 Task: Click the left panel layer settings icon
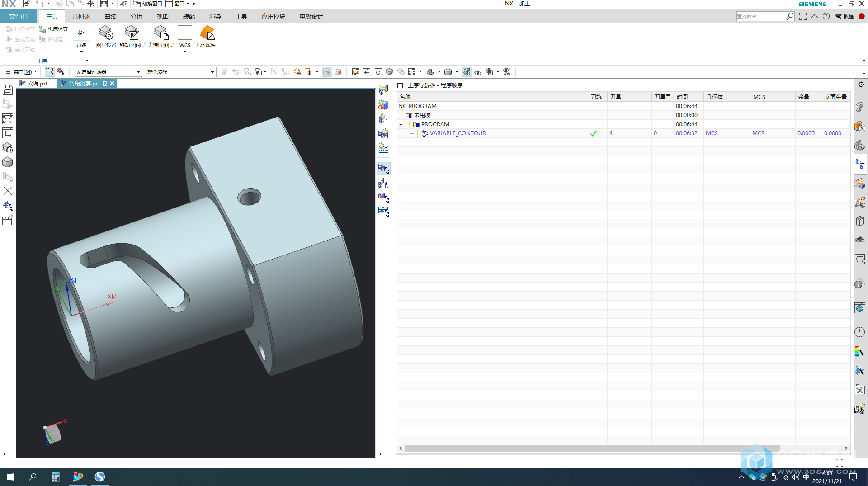pos(8,148)
